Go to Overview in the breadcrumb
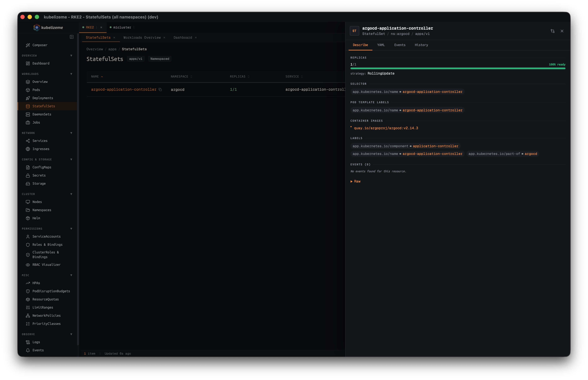The image size is (588, 380). click(x=95, y=49)
